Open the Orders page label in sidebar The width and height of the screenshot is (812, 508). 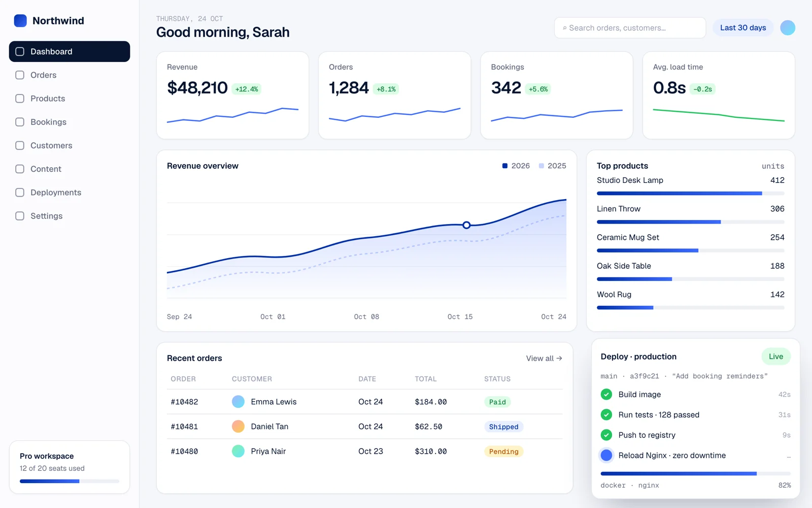[44, 75]
